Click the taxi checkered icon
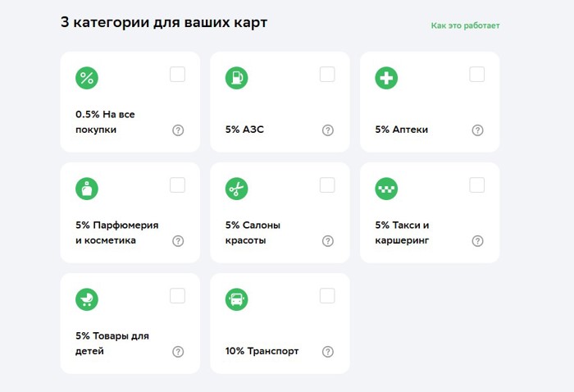The image size is (574, 392). point(386,189)
